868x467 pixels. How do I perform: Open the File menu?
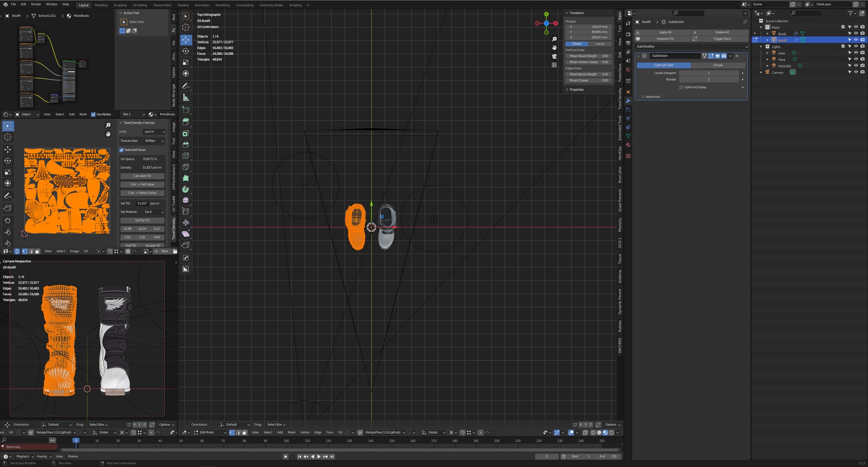pyautogui.click(x=14, y=4)
